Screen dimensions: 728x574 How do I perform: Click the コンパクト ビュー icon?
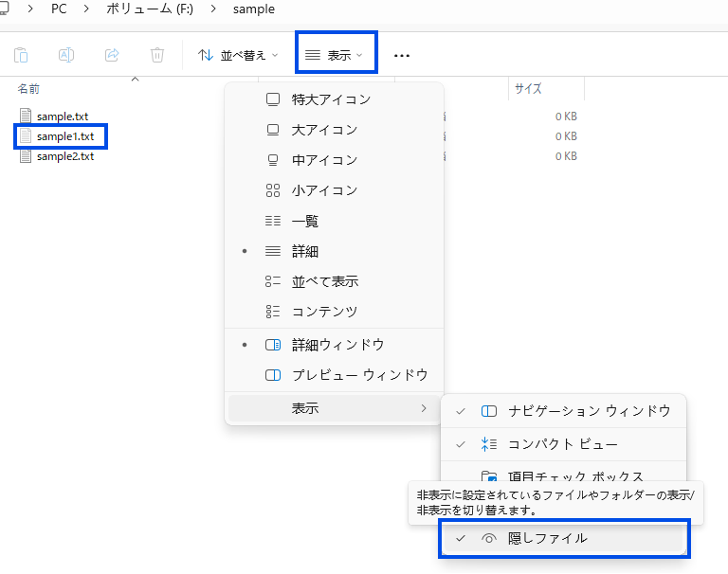tap(489, 444)
